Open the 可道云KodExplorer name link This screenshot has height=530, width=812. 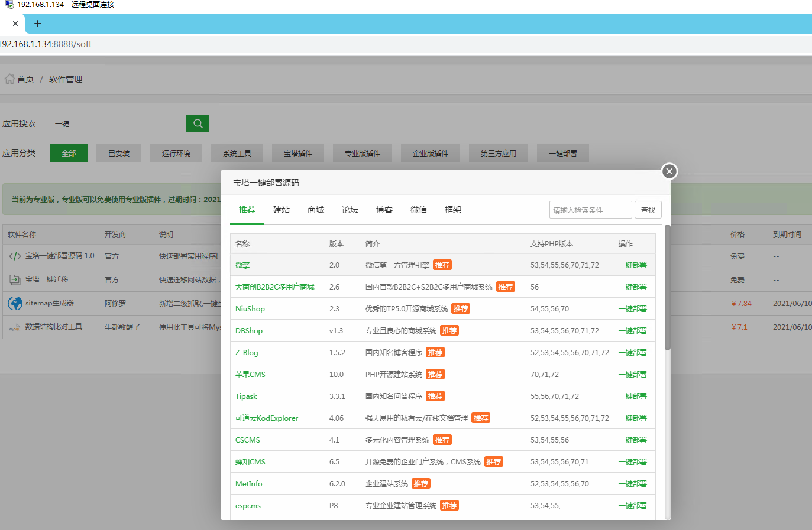[267, 418]
